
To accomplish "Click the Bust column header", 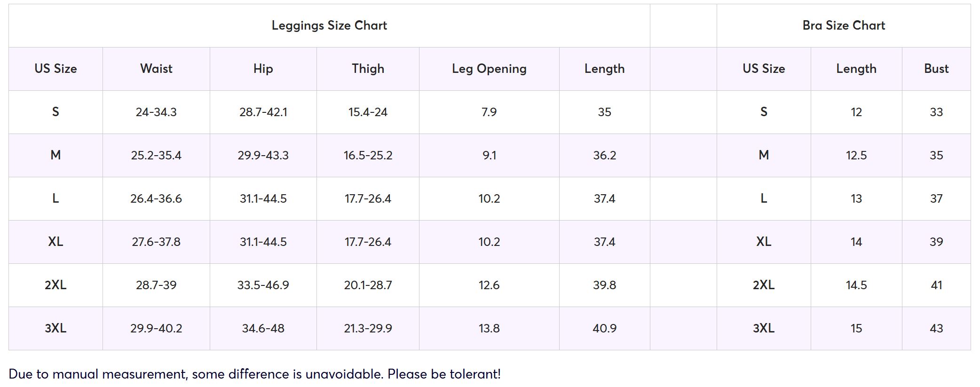I will (936, 69).
